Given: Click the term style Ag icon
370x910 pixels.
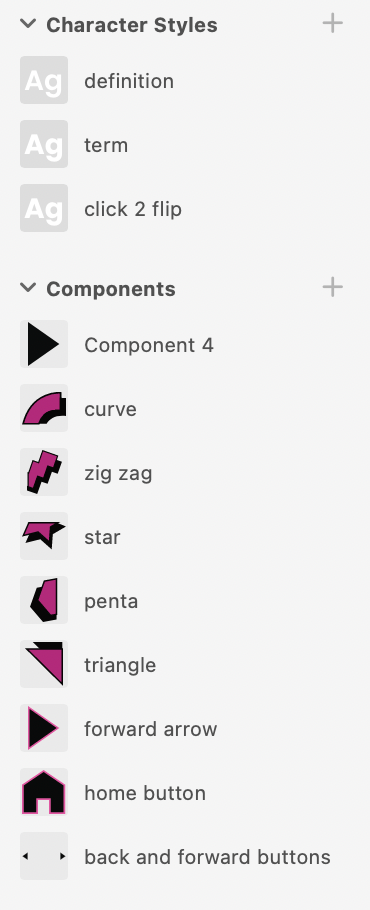Looking at the screenshot, I should (x=44, y=144).
